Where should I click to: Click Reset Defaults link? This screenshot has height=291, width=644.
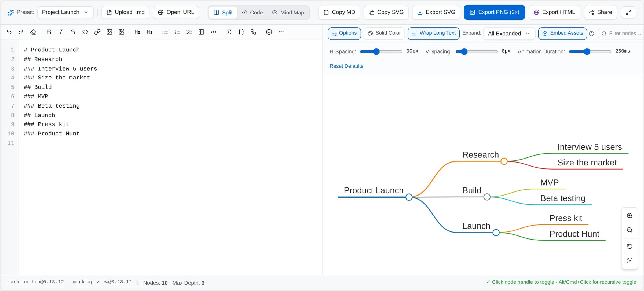346,66
